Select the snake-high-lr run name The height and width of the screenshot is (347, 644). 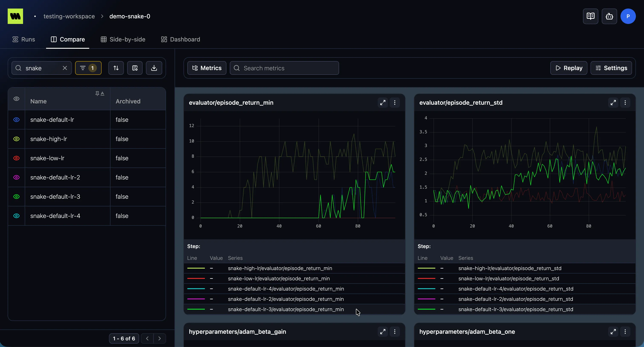pos(48,139)
